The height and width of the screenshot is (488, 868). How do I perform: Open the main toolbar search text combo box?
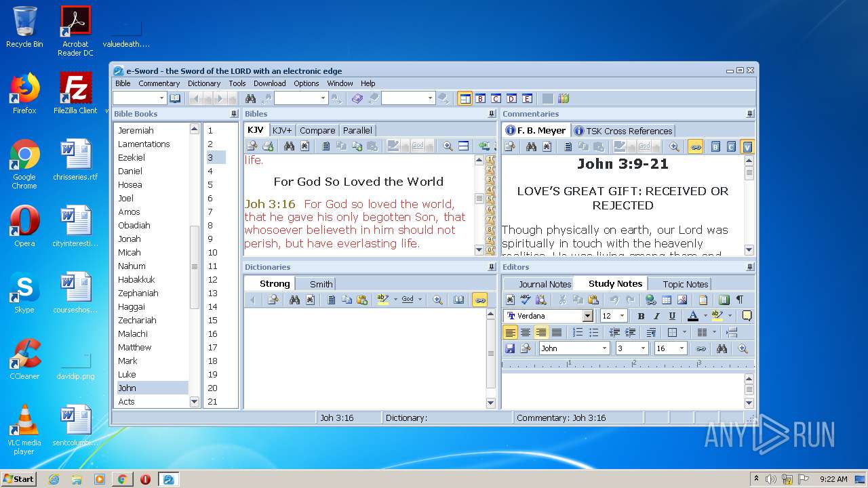[x=301, y=98]
